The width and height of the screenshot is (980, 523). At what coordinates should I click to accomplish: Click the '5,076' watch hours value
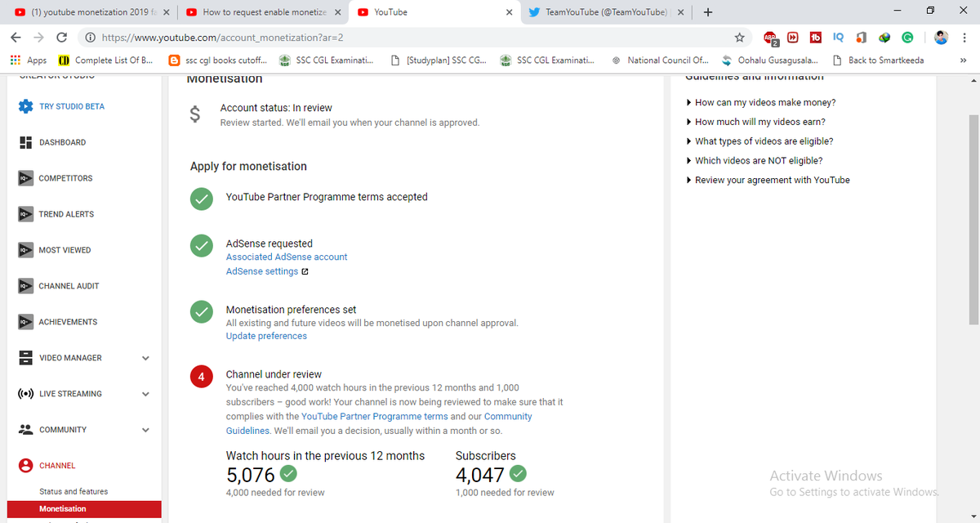pyautogui.click(x=251, y=474)
